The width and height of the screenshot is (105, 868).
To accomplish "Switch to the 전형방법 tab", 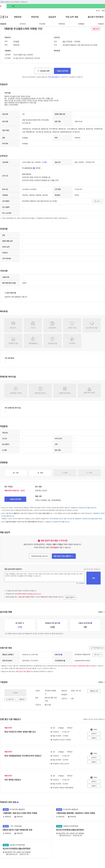I will 81,24.
